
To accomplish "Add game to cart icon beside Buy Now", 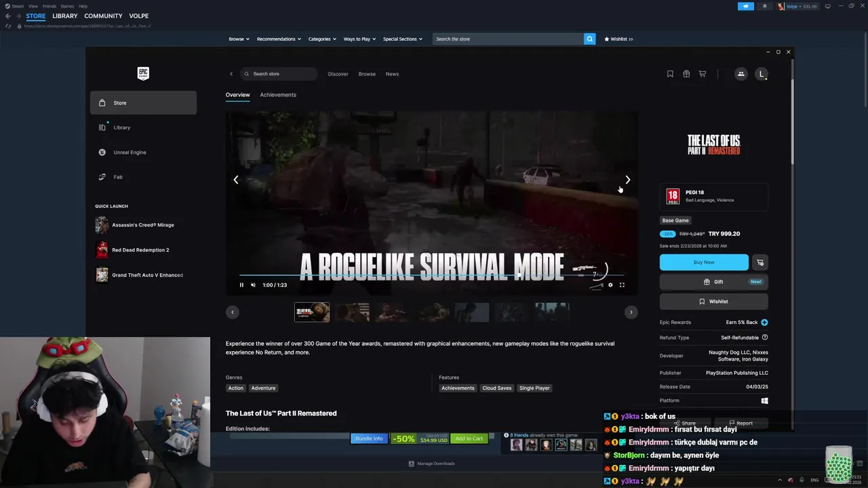I will [x=760, y=262].
